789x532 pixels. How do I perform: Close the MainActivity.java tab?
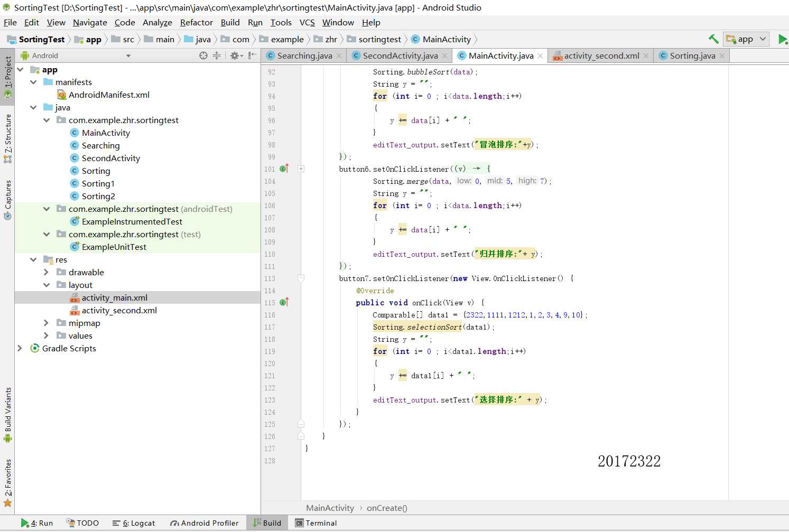point(540,56)
